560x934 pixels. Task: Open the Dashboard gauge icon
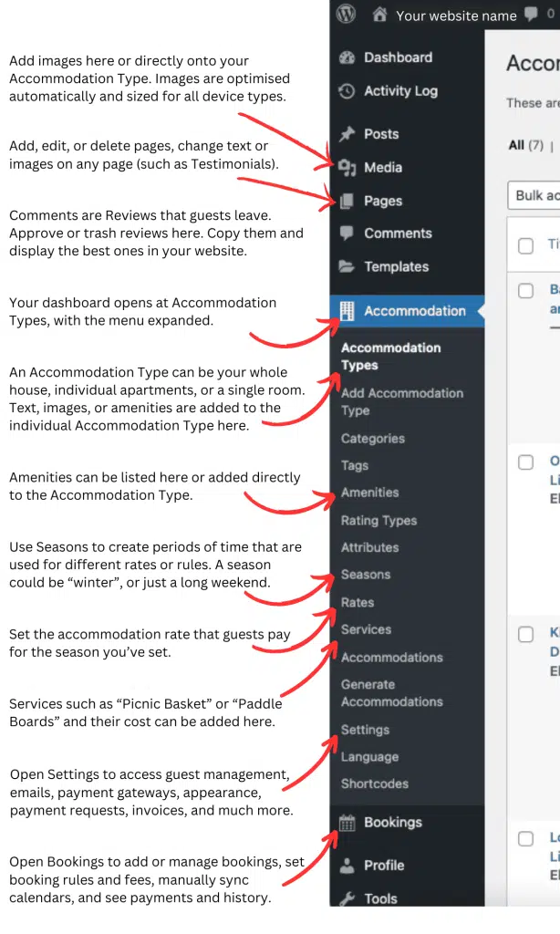(347, 57)
